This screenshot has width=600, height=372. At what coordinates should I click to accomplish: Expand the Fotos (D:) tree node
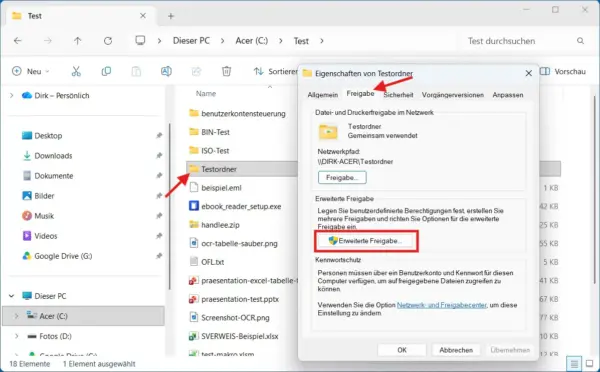point(16,336)
